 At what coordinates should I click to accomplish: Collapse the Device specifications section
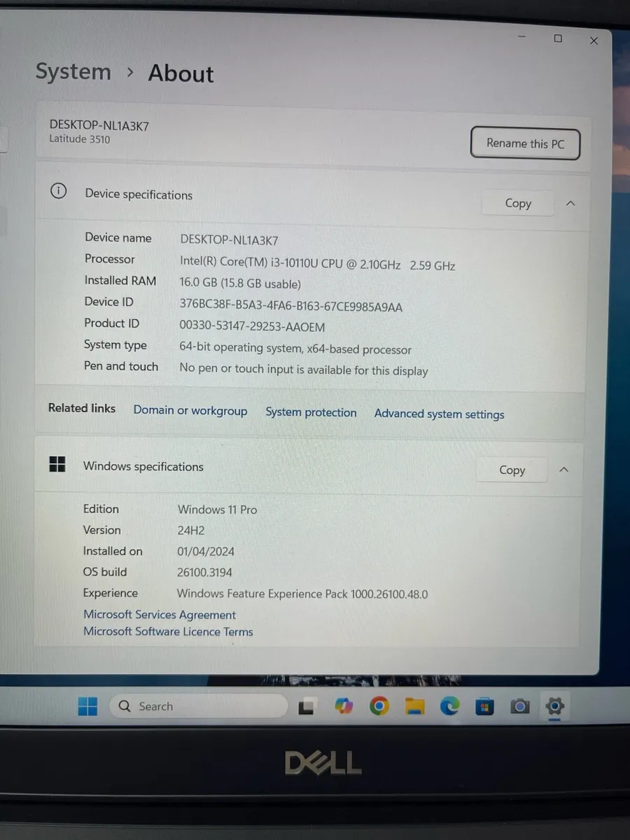coord(570,204)
